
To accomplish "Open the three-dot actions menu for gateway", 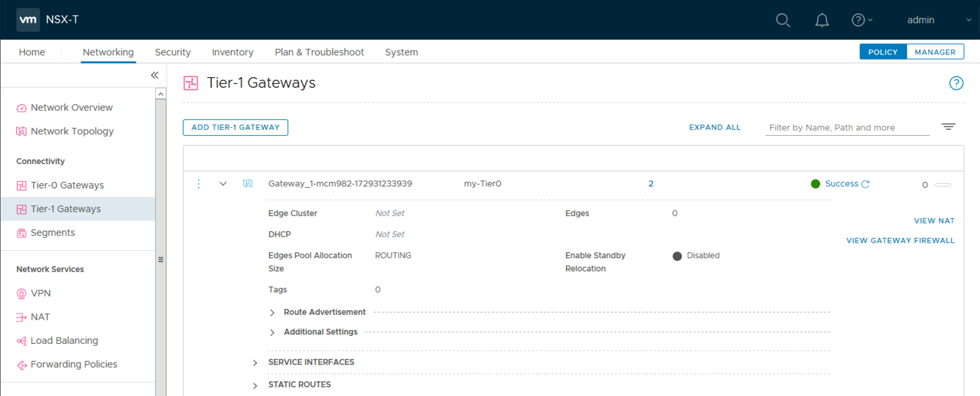I will pos(199,184).
